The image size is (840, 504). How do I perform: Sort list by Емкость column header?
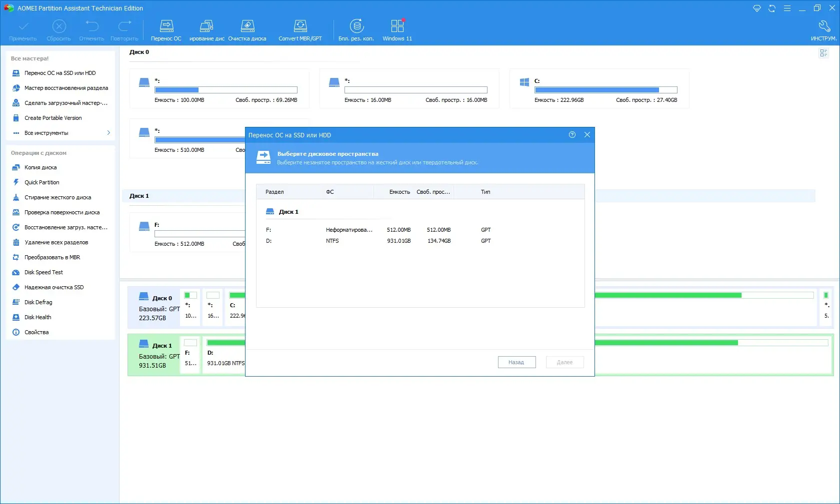(399, 192)
